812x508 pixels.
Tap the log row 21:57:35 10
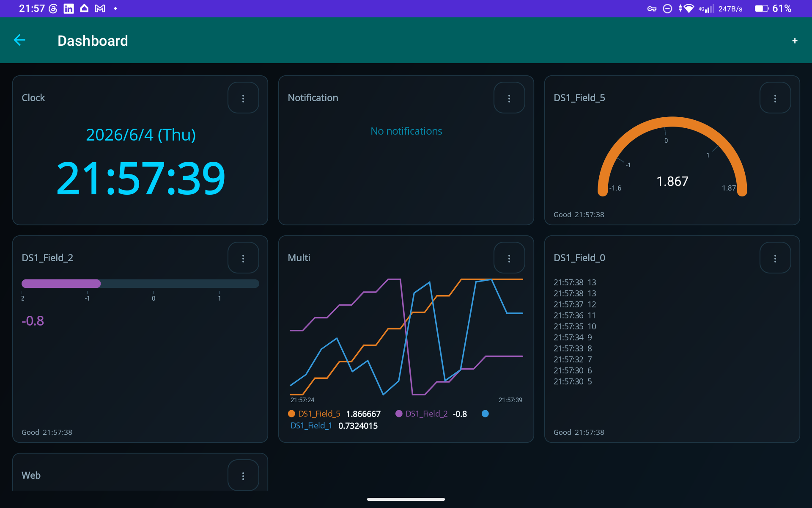coord(575,326)
